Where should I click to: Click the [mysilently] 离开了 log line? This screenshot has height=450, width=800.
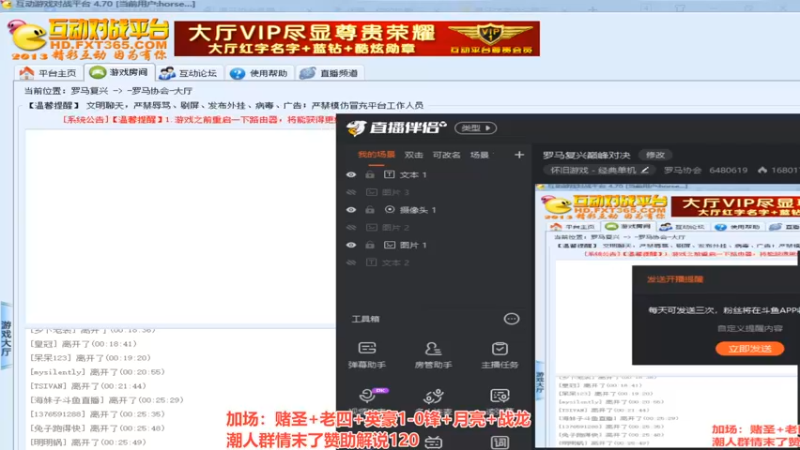point(97,372)
